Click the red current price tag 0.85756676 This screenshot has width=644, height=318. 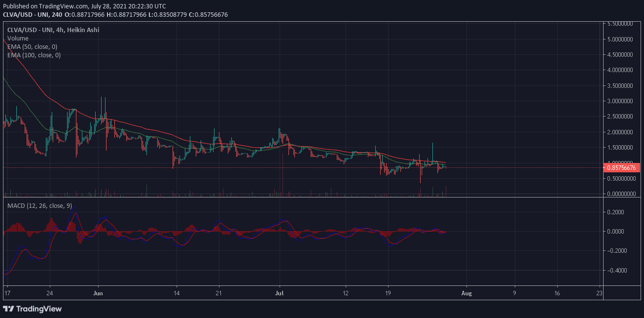[622, 167]
